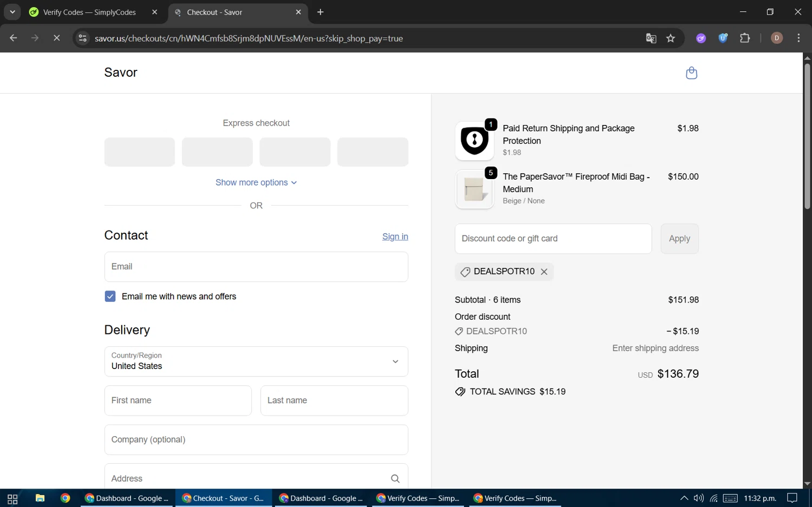Uncheck Email me with news and offers
This screenshot has height=507, width=812.
pyautogui.click(x=110, y=297)
